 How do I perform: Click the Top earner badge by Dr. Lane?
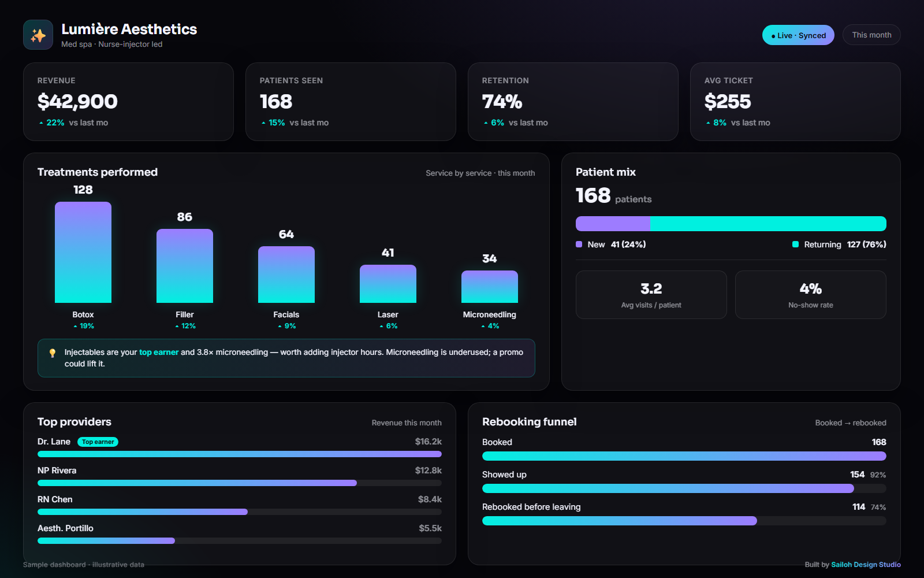(98, 442)
